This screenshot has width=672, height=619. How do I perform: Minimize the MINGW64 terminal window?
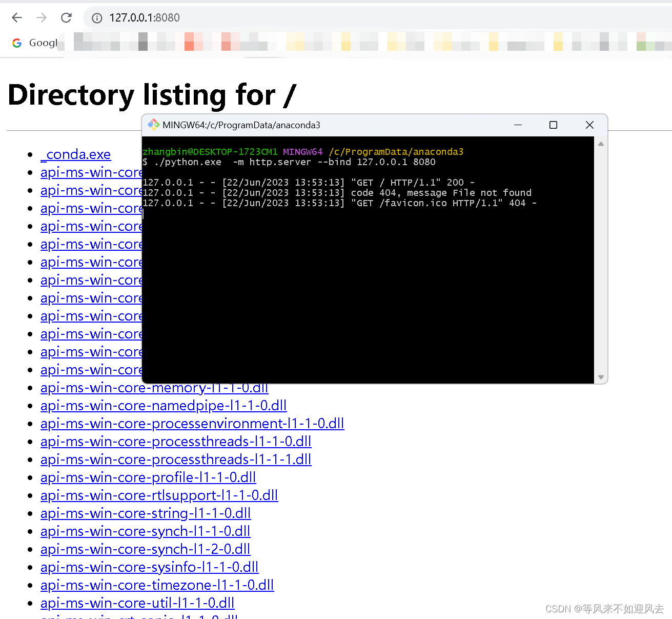pos(518,125)
